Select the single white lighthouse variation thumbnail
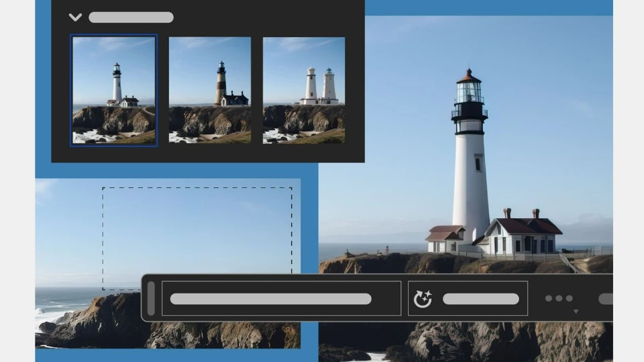This screenshot has width=644, height=362. (x=114, y=89)
